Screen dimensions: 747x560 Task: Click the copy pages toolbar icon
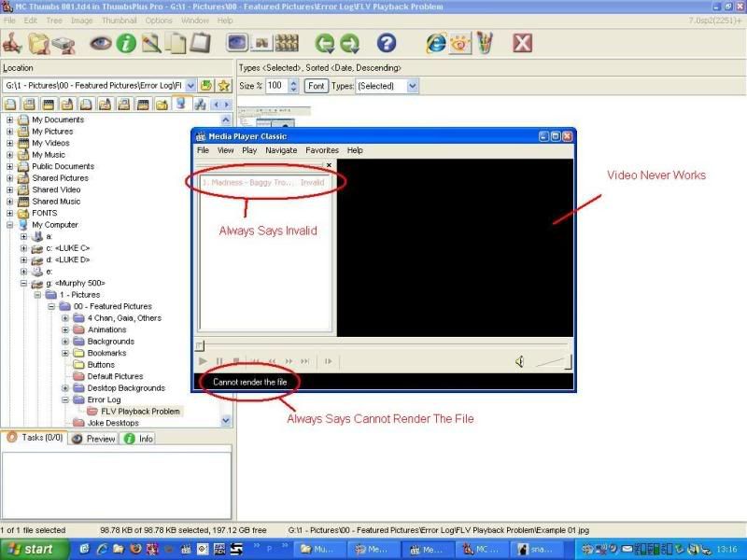(x=176, y=44)
